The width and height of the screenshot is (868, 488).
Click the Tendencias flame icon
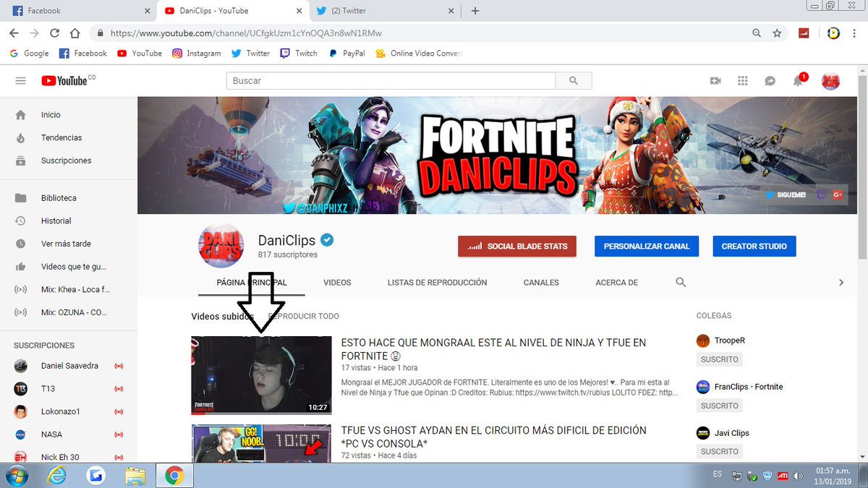coord(20,137)
